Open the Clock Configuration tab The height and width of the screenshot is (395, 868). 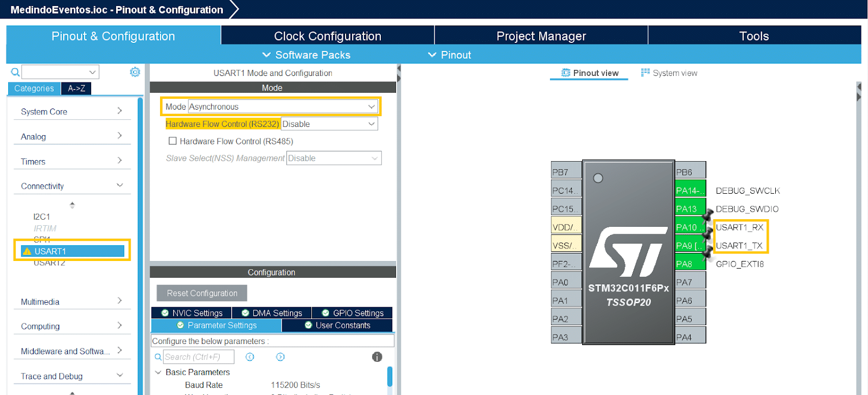click(327, 36)
